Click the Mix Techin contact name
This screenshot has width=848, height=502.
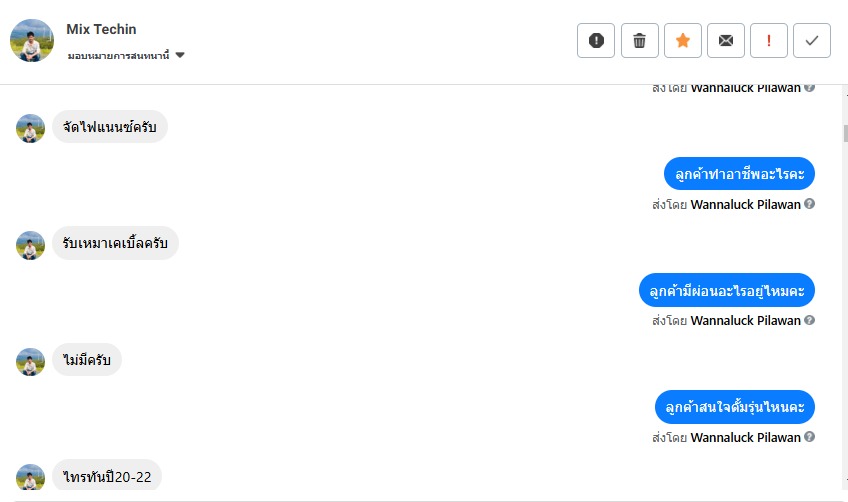101,29
